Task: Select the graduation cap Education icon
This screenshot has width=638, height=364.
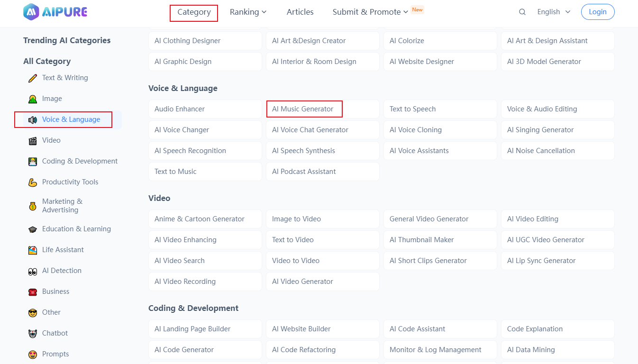Action: pyautogui.click(x=33, y=229)
